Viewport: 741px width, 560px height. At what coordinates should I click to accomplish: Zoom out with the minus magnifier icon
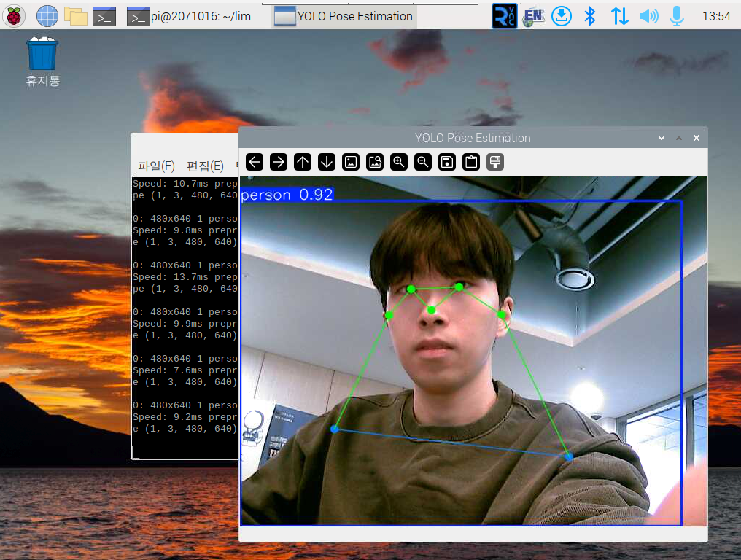coord(423,162)
